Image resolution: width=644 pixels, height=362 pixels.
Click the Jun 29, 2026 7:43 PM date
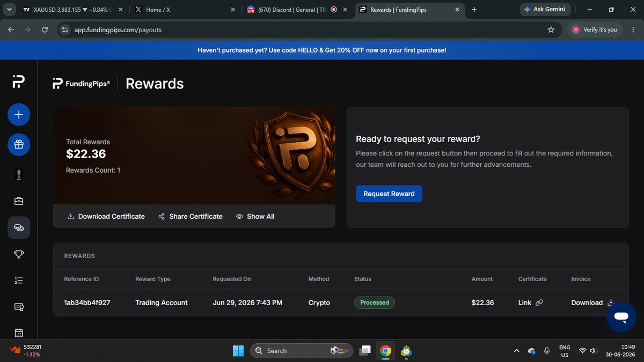(247, 302)
